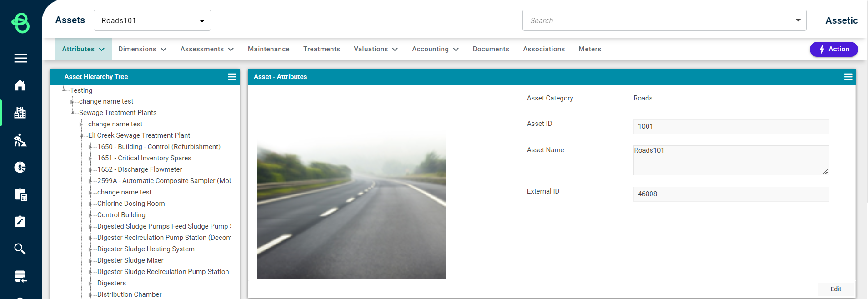Expand the Digesters tree node

[x=90, y=283]
